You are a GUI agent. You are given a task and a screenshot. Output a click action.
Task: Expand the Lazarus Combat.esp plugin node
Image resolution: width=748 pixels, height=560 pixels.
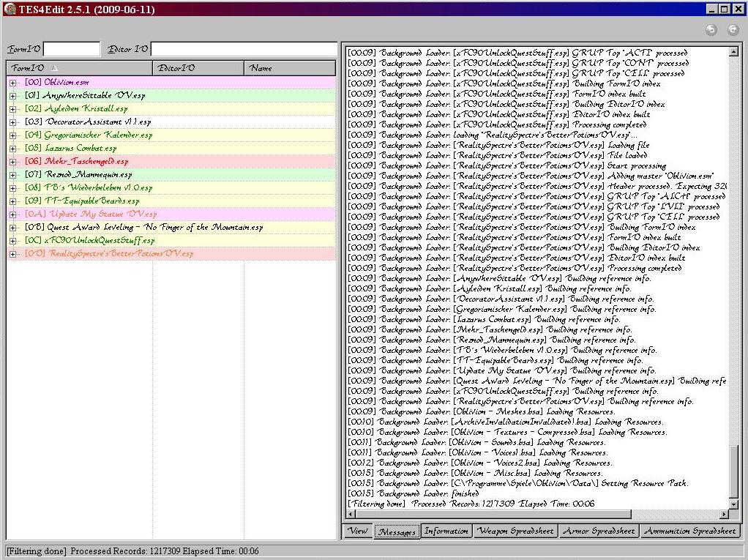click(x=13, y=149)
